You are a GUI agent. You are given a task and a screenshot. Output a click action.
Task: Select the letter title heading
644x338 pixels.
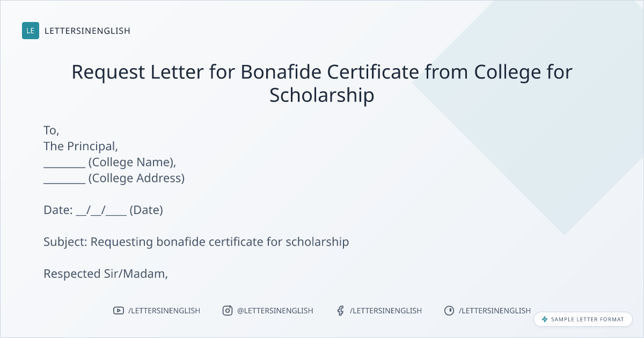pos(322,83)
